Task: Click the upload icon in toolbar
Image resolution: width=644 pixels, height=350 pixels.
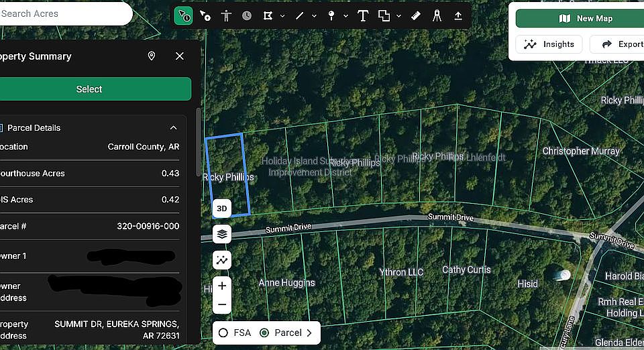Action: [x=458, y=16]
